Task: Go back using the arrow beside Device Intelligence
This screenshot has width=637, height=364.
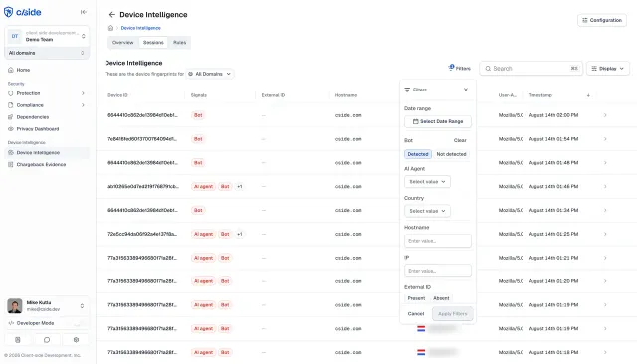Action: (x=112, y=15)
